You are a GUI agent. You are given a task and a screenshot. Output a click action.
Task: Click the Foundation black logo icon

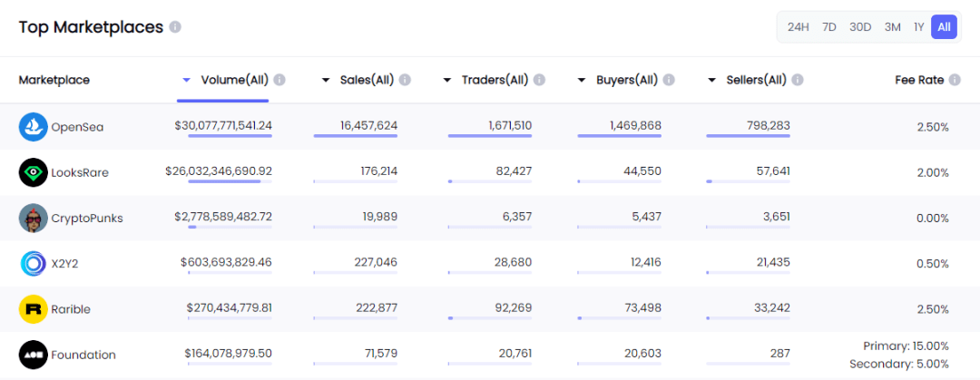tap(33, 355)
